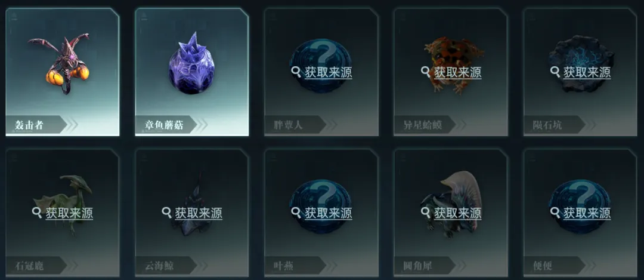Click the magnifier icon on 石冠鹿 card
Viewport: 644px width, 280px height.
(x=37, y=213)
